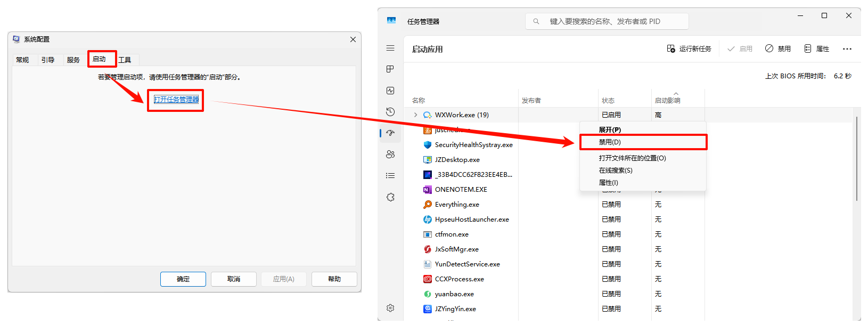Choose 在线搜索(S) in the context menu
This screenshot has width=868, height=333.
tap(643, 170)
